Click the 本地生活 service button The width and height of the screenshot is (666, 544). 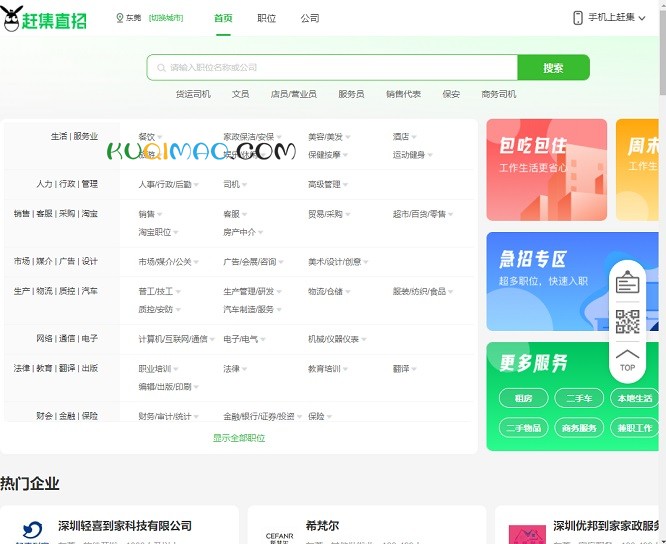pos(635,398)
